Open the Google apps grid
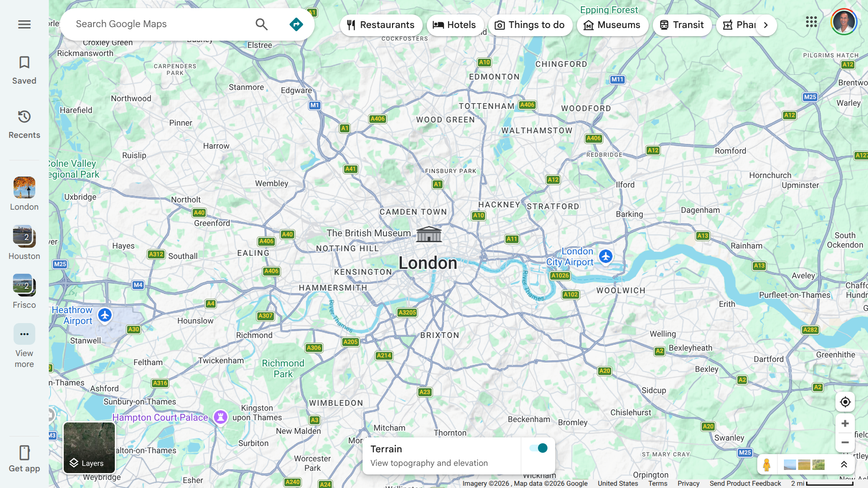 (x=811, y=22)
